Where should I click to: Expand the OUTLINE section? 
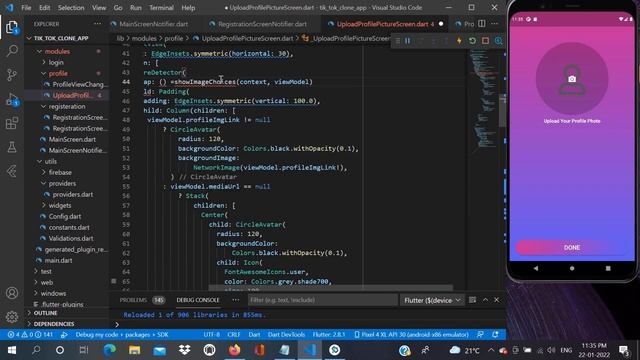[x=45, y=313]
